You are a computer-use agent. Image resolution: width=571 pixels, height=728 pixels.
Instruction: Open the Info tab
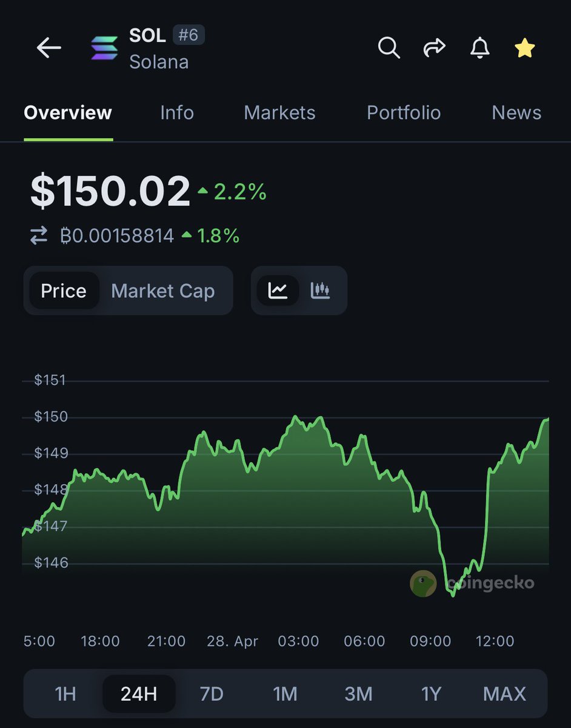click(x=177, y=113)
